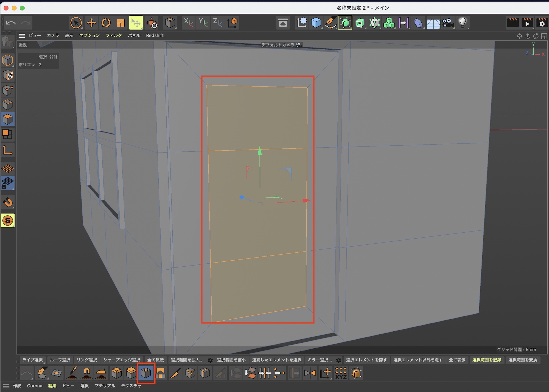Screen dimensions: 549x392
Task: Choose the Iron tool icon
Action: click(x=101, y=373)
